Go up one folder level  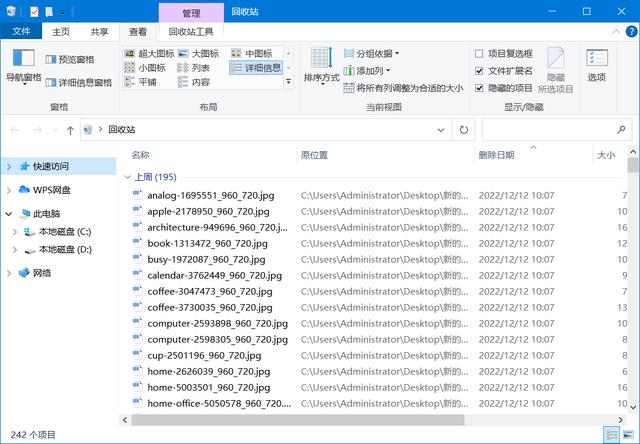point(70,130)
